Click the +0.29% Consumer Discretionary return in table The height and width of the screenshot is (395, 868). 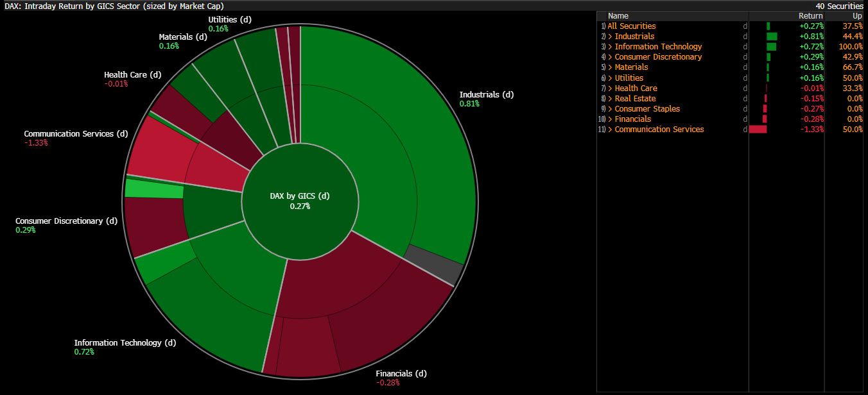click(811, 57)
